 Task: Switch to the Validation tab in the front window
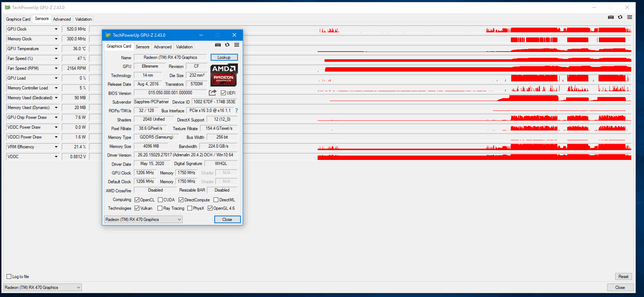pos(184,47)
